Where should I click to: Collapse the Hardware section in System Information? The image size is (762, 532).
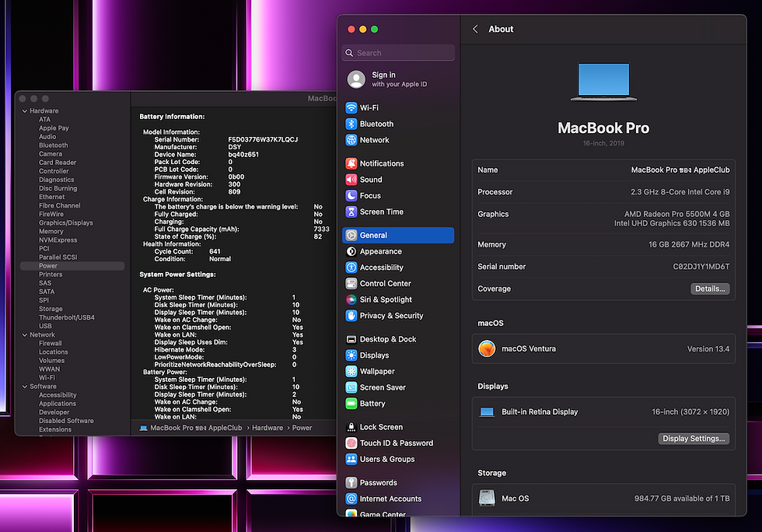point(24,111)
